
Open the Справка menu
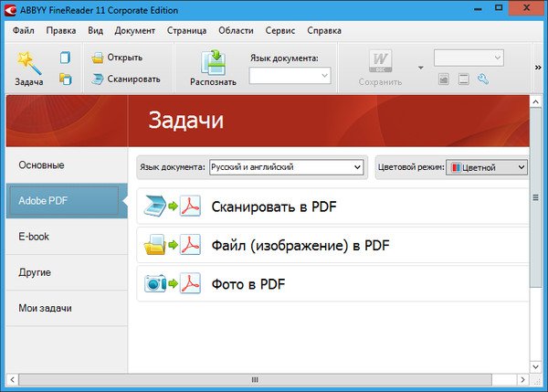point(324,31)
